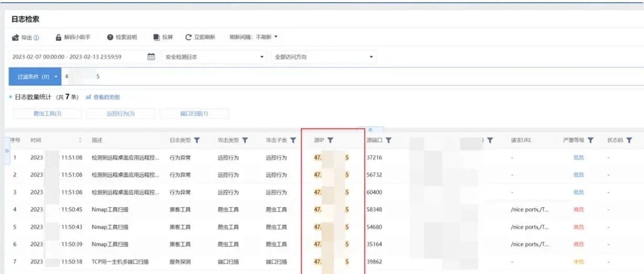The height and width of the screenshot is (274, 644).
Task: Open the calendar icon of date range
Action: 151,57
